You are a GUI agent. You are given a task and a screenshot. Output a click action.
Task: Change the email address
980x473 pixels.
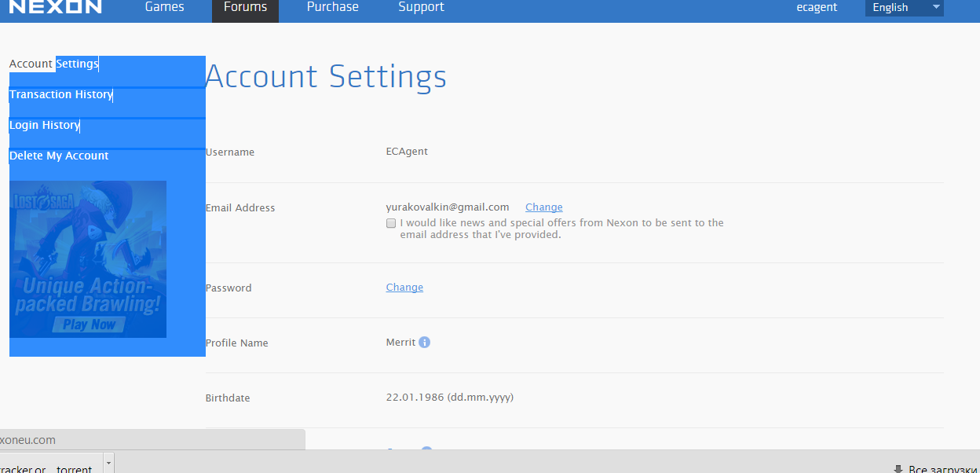544,207
